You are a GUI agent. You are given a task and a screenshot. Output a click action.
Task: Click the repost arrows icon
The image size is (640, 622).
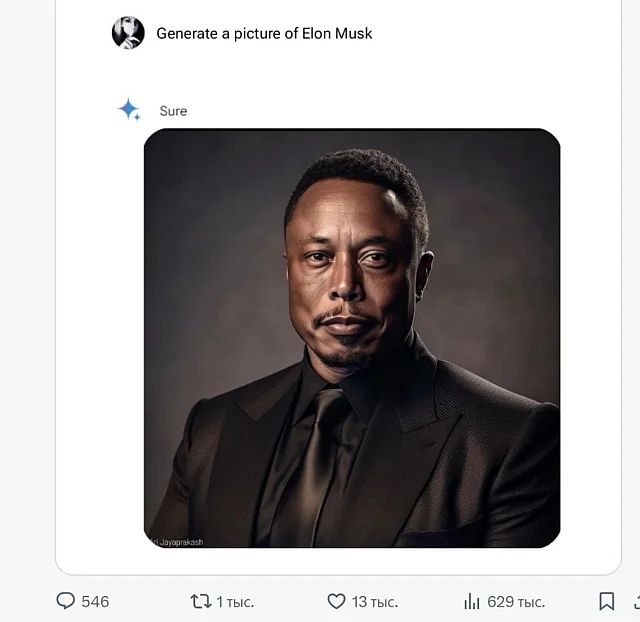click(x=201, y=601)
